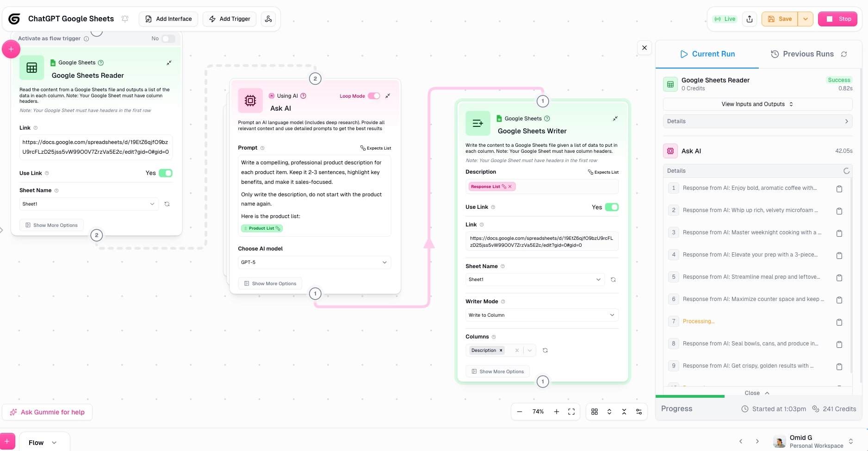Toggle Loop Mode on Ask AI node

coord(374,96)
